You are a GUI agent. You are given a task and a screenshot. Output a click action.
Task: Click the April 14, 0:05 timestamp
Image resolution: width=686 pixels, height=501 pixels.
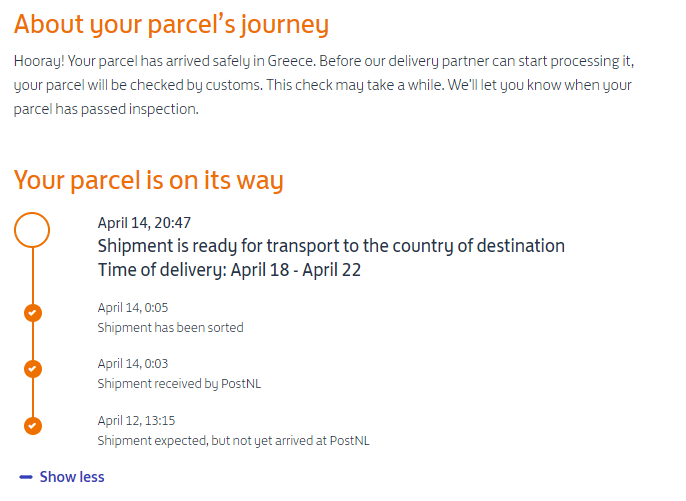133,308
